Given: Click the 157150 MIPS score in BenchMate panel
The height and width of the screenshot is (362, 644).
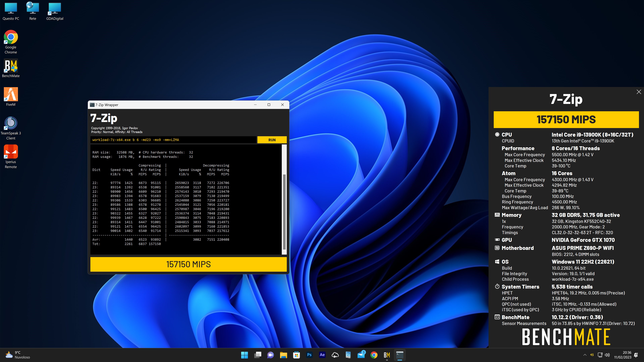Looking at the screenshot, I should [x=566, y=119].
